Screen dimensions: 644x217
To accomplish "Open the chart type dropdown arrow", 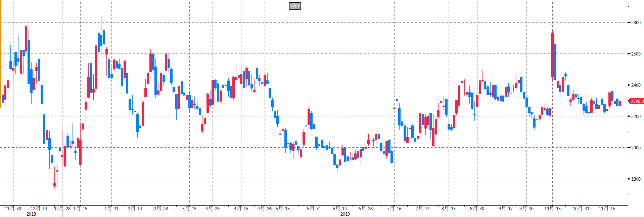I will [x=298, y=6].
